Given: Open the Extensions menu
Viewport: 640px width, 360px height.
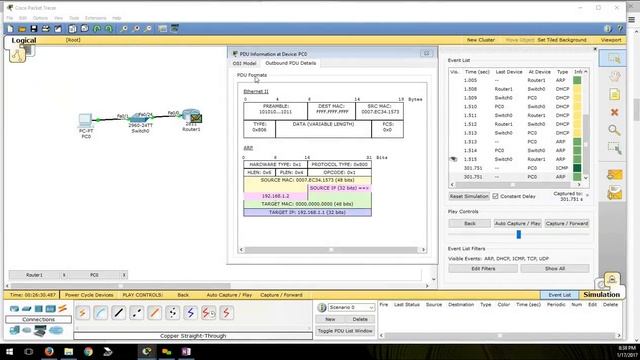Looking at the screenshot, I should (x=96, y=18).
